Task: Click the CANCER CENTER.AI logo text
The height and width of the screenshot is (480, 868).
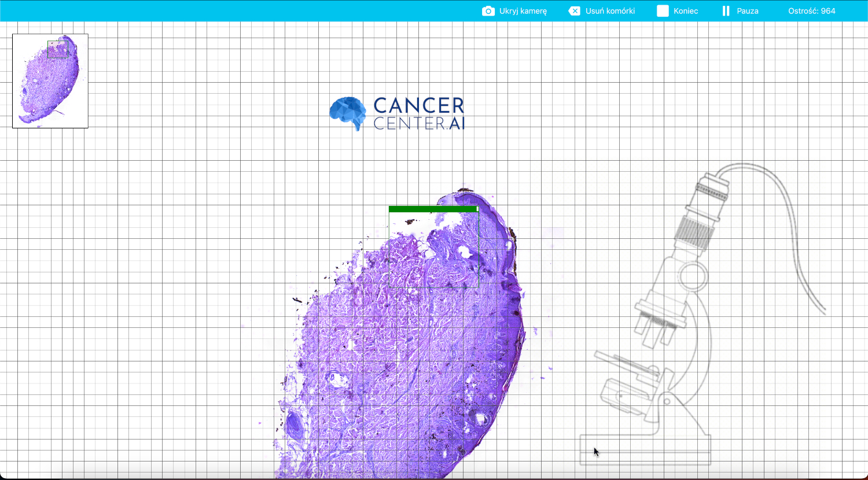Action: coord(418,113)
